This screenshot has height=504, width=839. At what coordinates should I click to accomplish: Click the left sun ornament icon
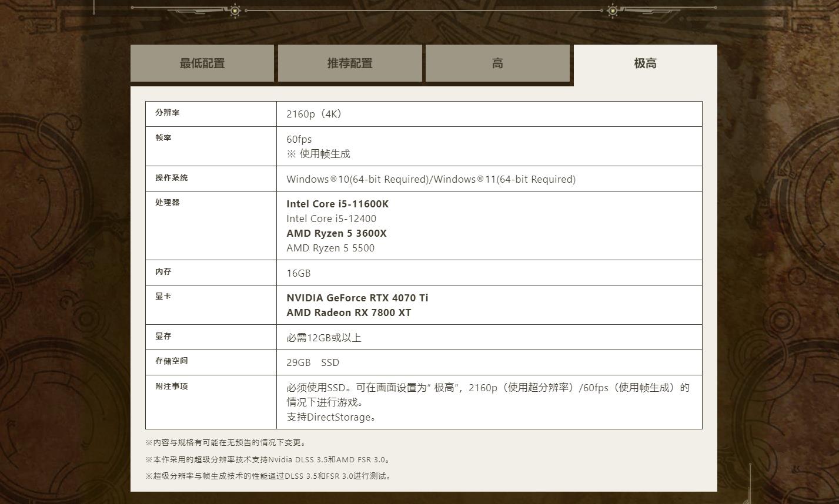click(235, 10)
